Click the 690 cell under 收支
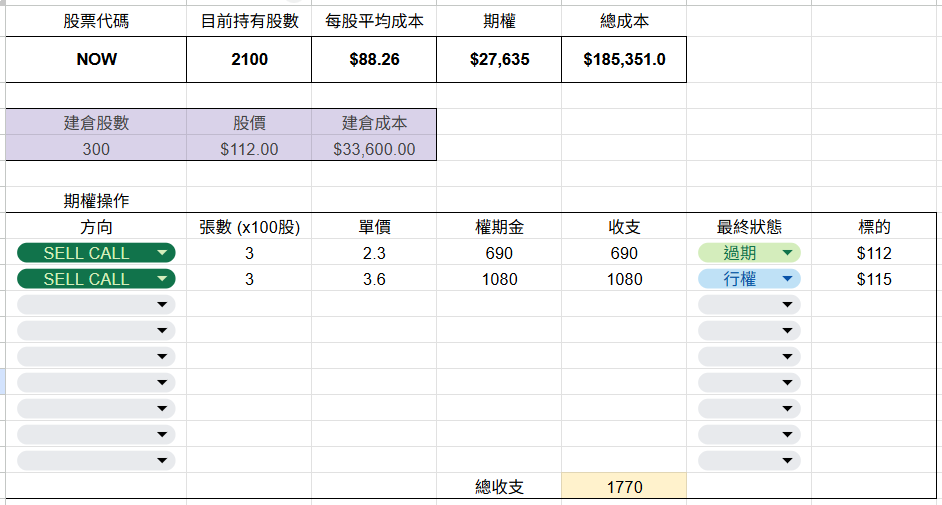 (624, 253)
